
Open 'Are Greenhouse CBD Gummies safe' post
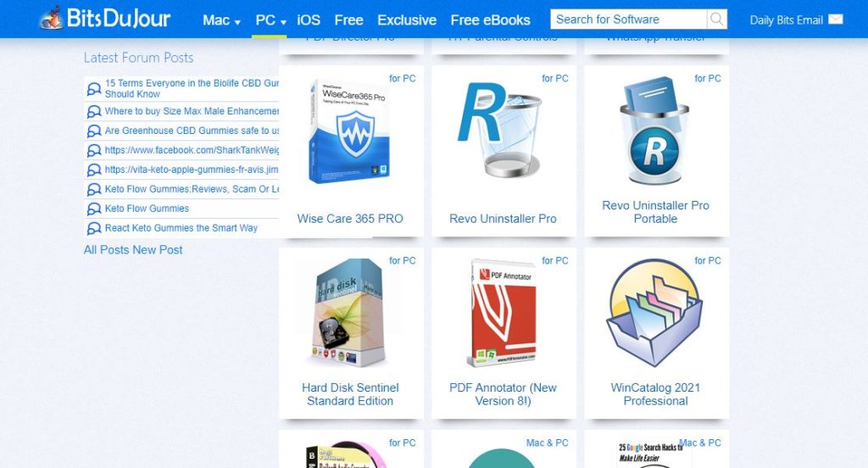pos(192,131)
